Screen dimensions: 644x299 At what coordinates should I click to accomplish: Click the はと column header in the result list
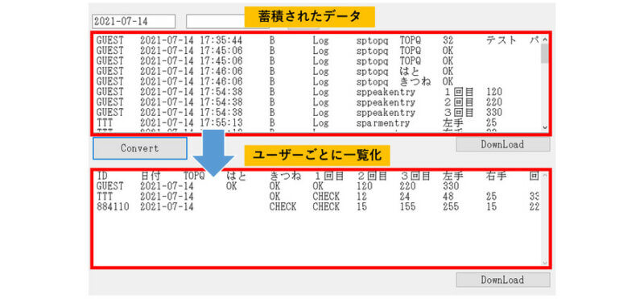pyautogui.click(x=236, y=176)
